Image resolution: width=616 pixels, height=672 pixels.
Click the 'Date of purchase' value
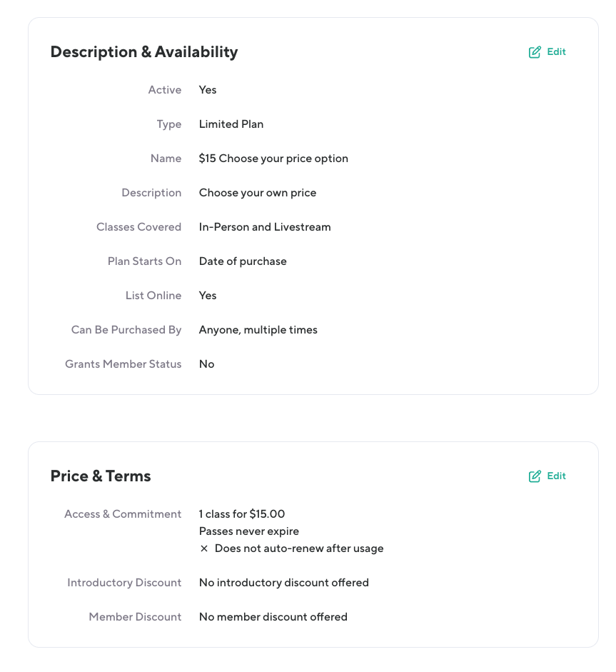pos(243,261)
